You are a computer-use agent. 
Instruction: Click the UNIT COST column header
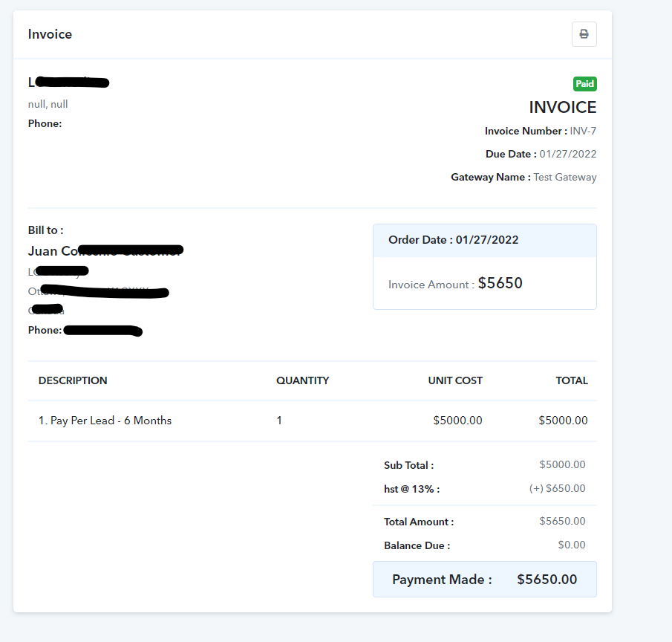pyautogui.click(x=455, y=380)
